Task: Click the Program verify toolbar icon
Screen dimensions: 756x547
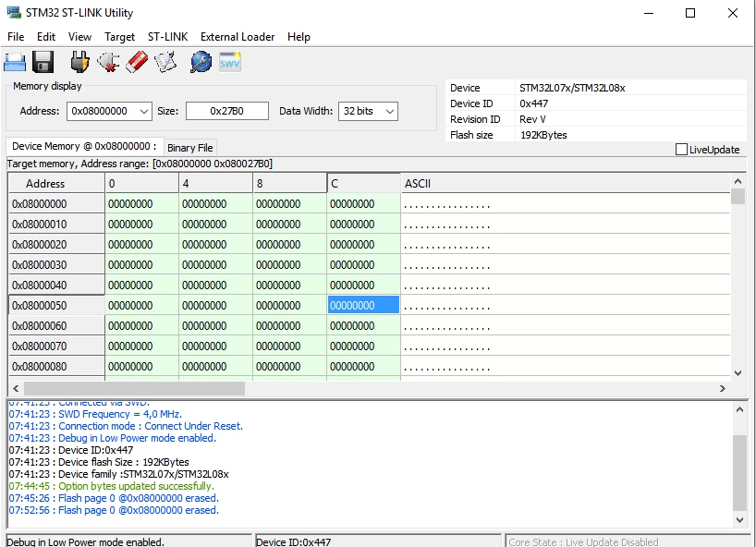Action: pos(165,62)
